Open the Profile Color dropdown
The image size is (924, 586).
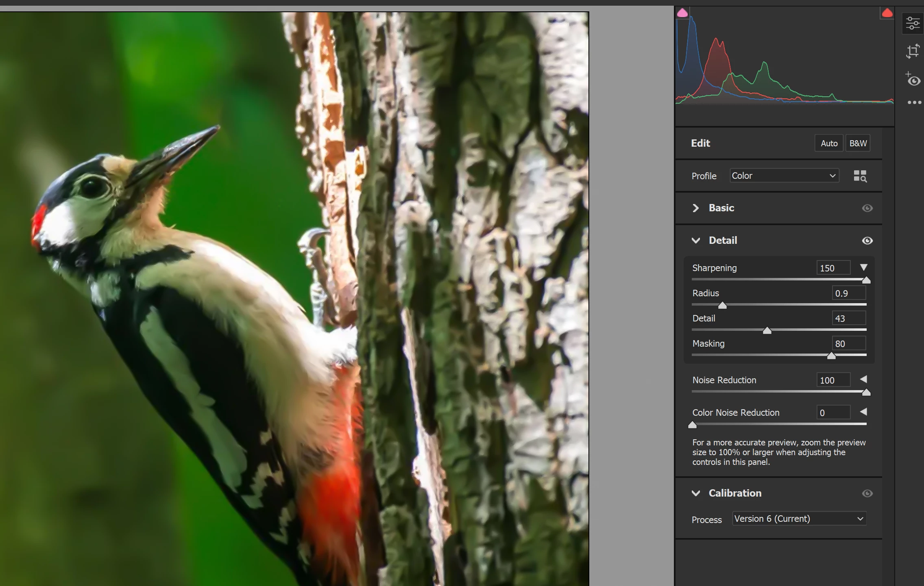pyautogui.click(x=784, y=176)
